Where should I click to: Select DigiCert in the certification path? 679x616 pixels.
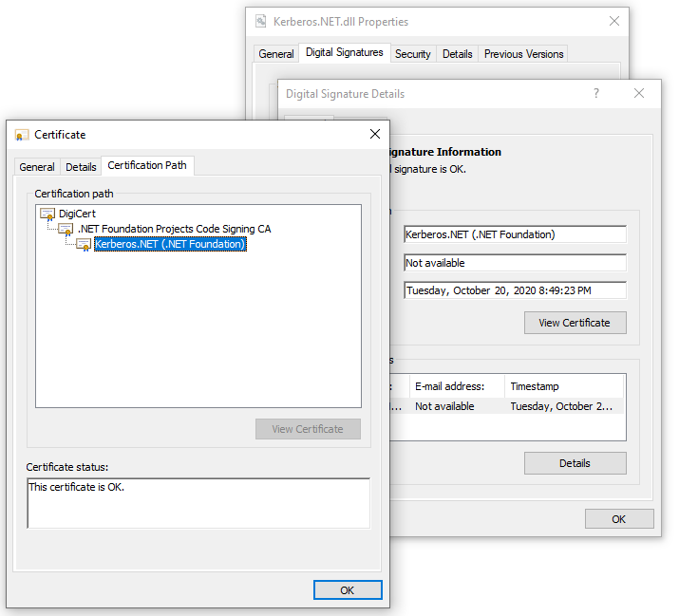coord(77,214)
